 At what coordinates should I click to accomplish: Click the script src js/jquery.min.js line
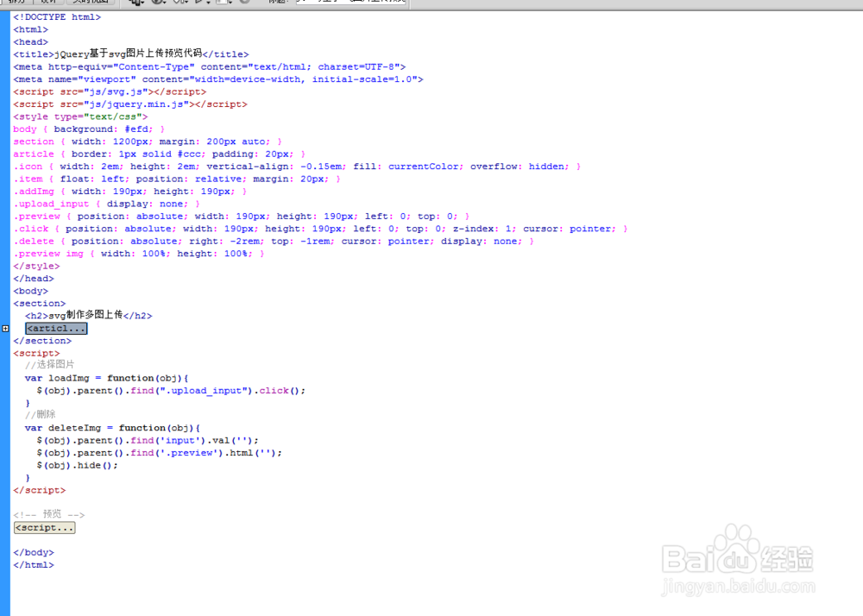click(130, 104)
